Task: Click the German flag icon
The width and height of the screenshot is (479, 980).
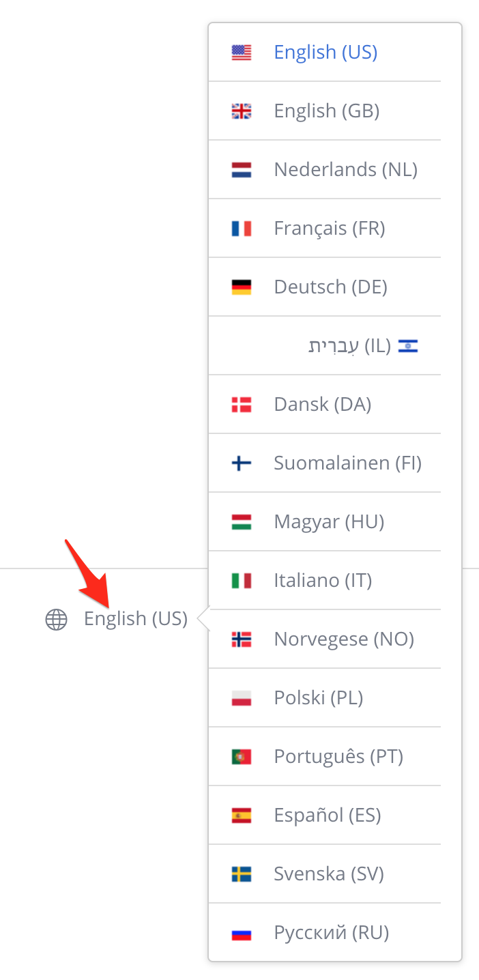Action: (x=242, y=287)
